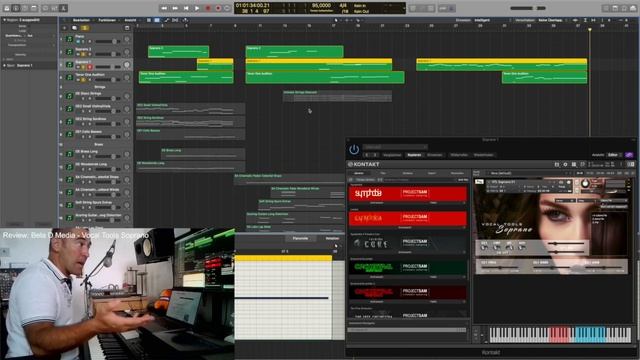The width and height of the screenshot is (640, 360).
Task: Mute the Tenor One Audition track
Action: point(78,80)
